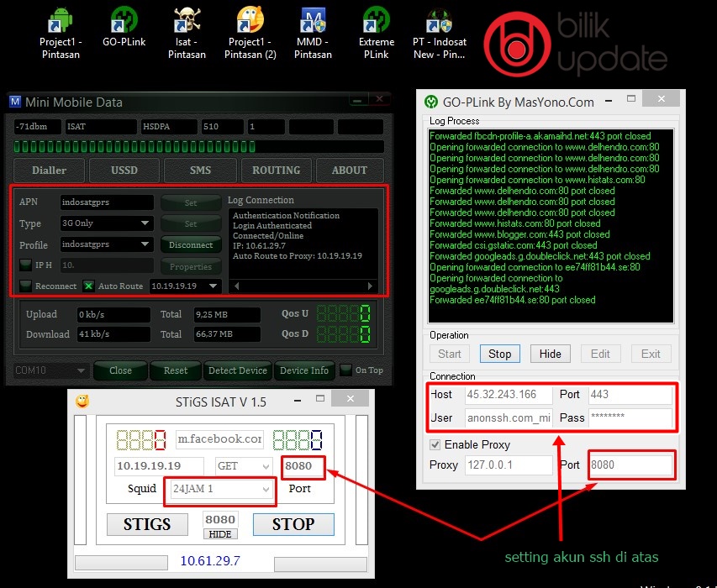Open Extreme PLink desktop shortcut

click(377, 34)
